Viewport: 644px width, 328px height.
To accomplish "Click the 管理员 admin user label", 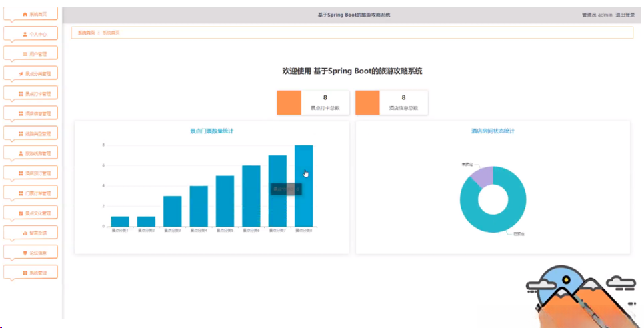I will (597, 15).
